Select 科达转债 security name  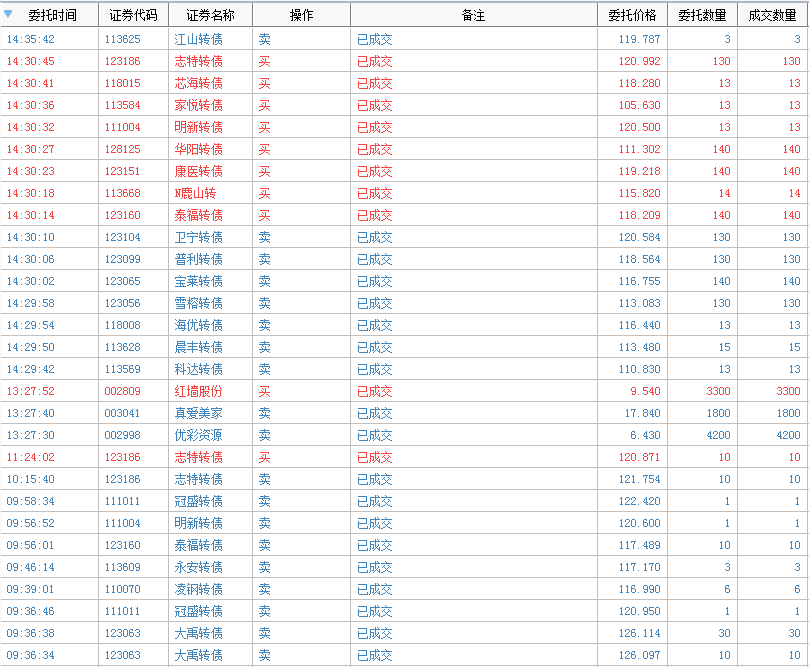pos(199,369)
